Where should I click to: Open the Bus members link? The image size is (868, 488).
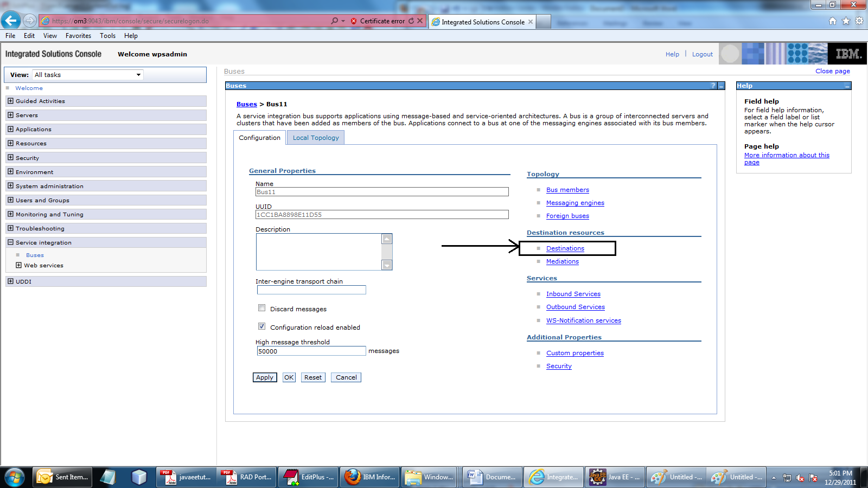(x=567, y=190)
